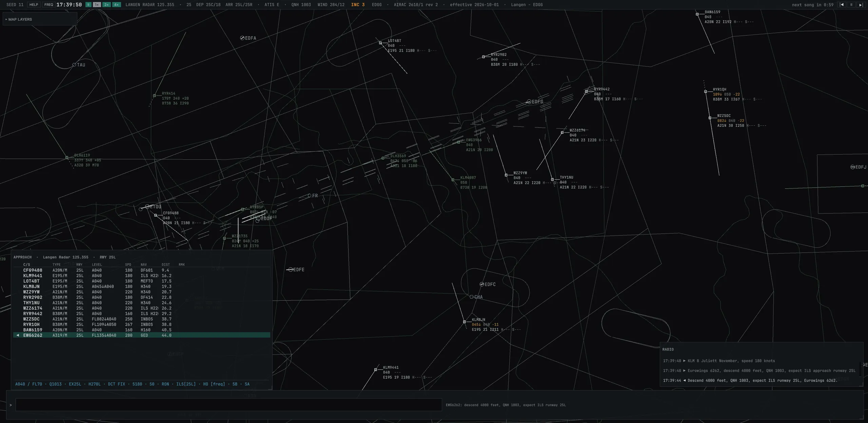Viewport: 868px width, 423px height.
Task: Click KLM9441 aircraft radar target
Action: [x=375, y=370]
